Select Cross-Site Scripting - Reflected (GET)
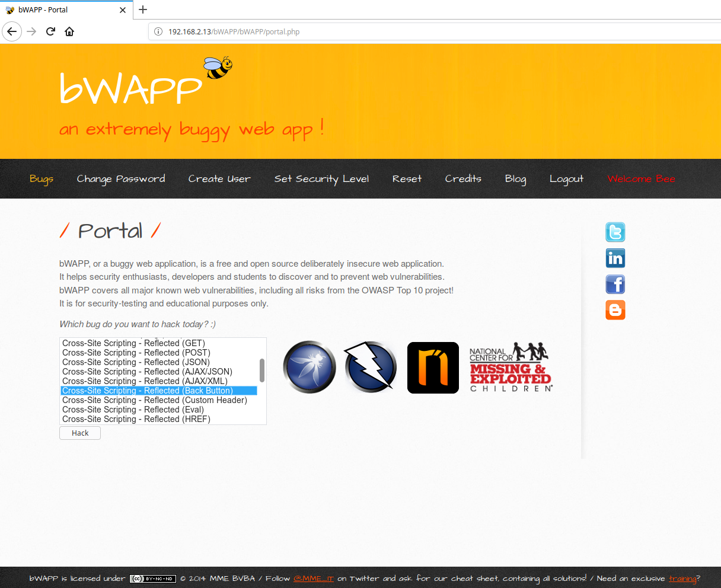This screenshot has height=588, width=721. (159, 343)
